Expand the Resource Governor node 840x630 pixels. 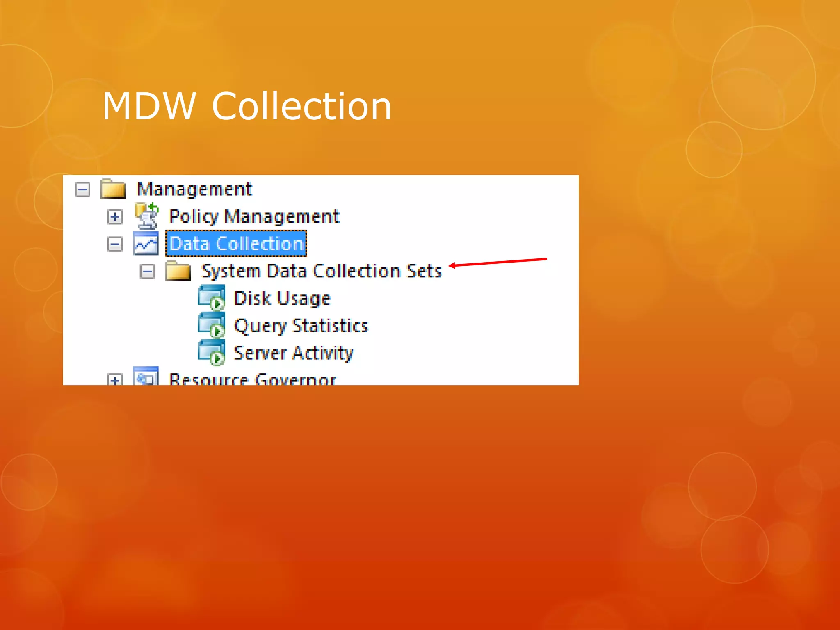pyautogui.click(x=115, y=380)
